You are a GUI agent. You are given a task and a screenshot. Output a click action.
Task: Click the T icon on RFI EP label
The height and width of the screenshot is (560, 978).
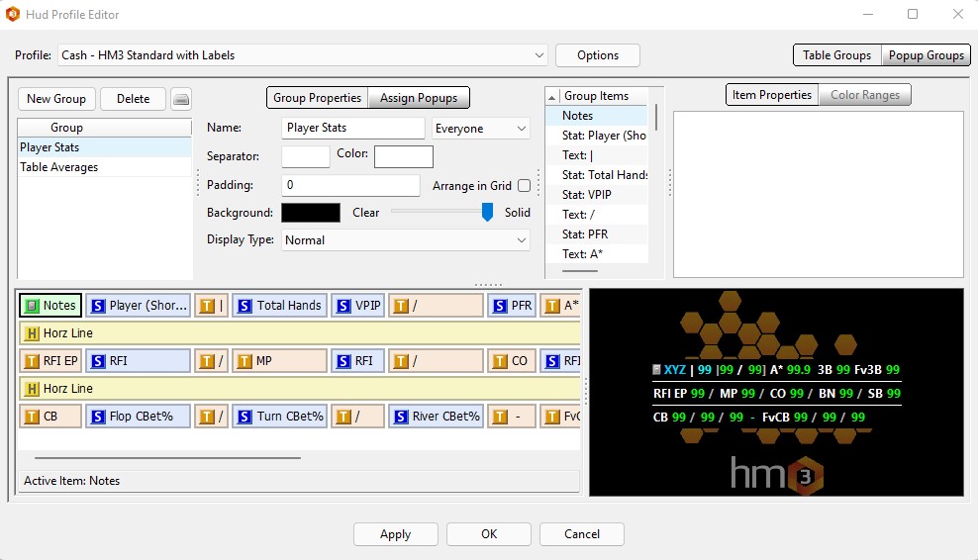[x=32, y=361]
